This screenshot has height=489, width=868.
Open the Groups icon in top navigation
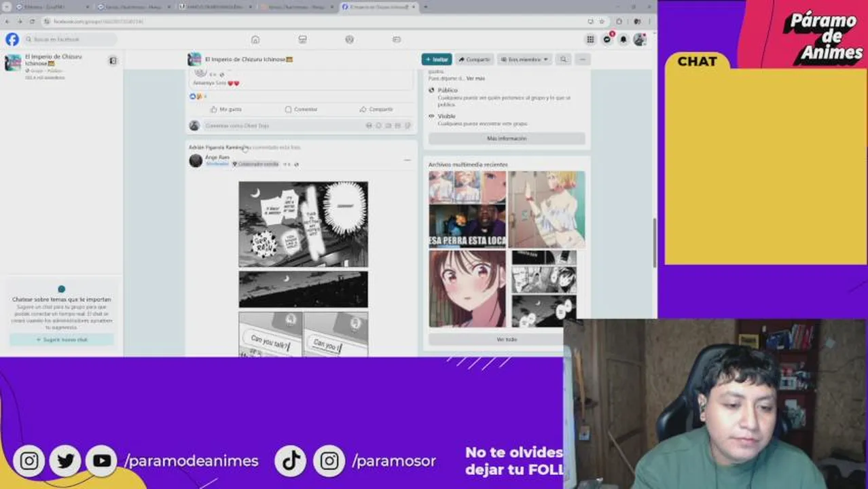pyautogui.click(x=349, y=39)
